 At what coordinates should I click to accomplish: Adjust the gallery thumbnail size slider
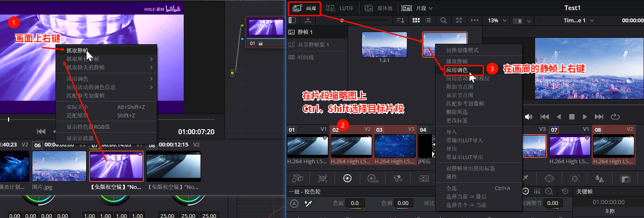(342, 20)
